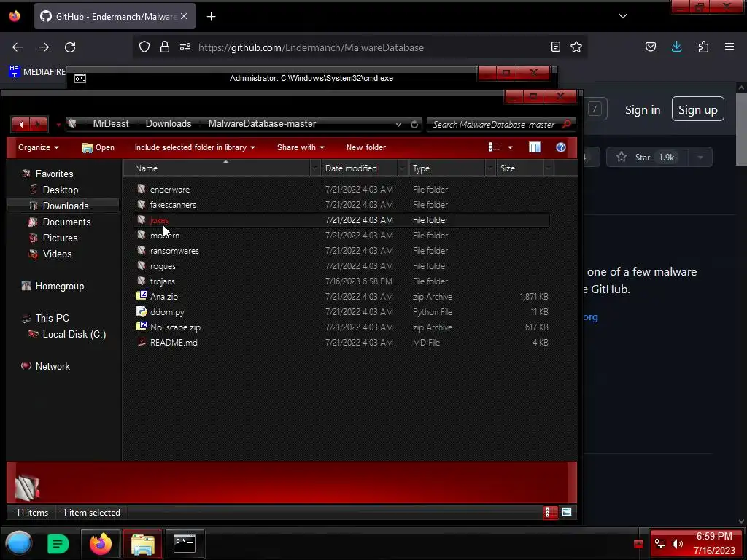This screenshot has height=560, width=747.
Task: Open Firefox from the taskbar
Action: [x=100, y=543]
